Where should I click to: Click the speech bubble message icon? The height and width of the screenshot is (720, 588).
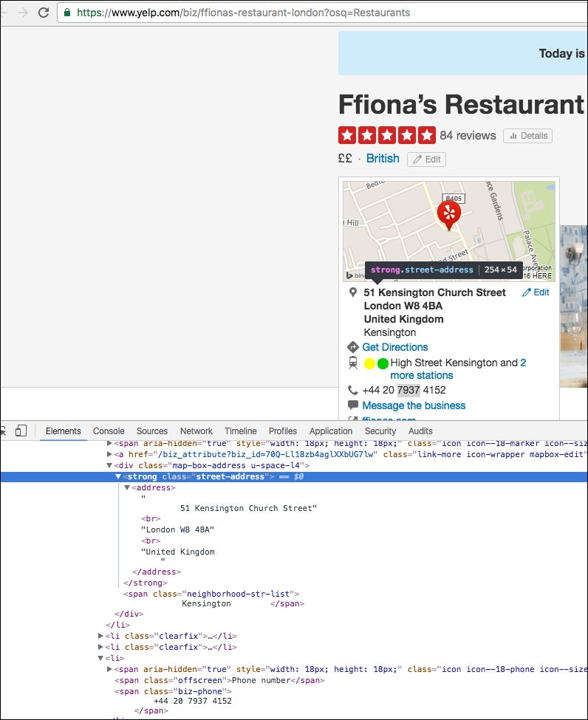coord(353,405)
